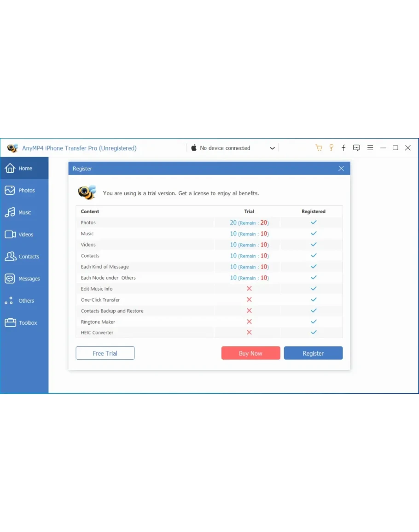
Task: Click the shopping cart purchase icon
Action: point(319,148)
